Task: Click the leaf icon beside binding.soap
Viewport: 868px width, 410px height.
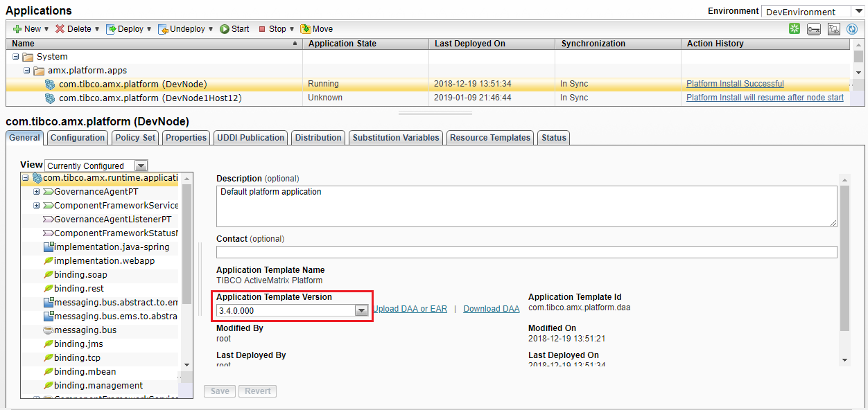Action: pos(49,275)
